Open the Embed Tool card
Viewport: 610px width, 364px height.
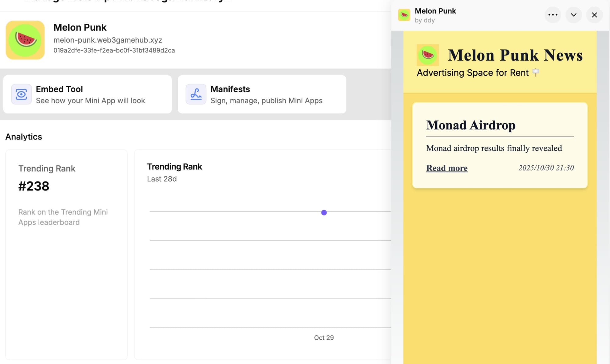[x=88, y=94]
